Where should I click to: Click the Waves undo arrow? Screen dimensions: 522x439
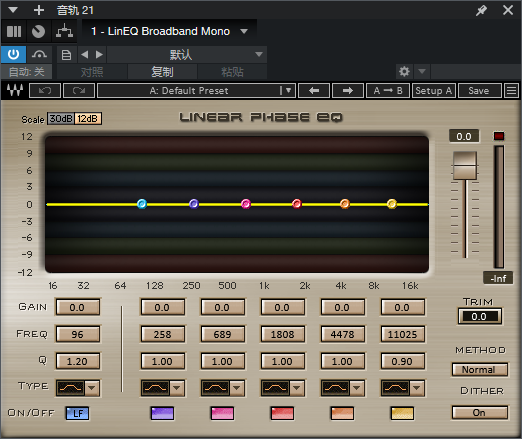pyautogui.click(x=45, y=91)
